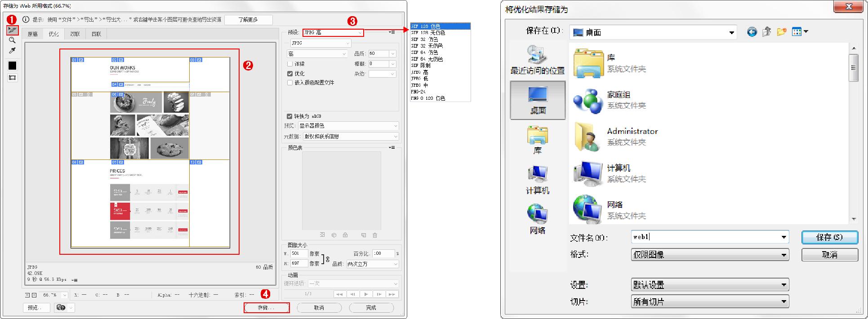
Task: Click the new color icon under color table
Action: tap(363, 235)
